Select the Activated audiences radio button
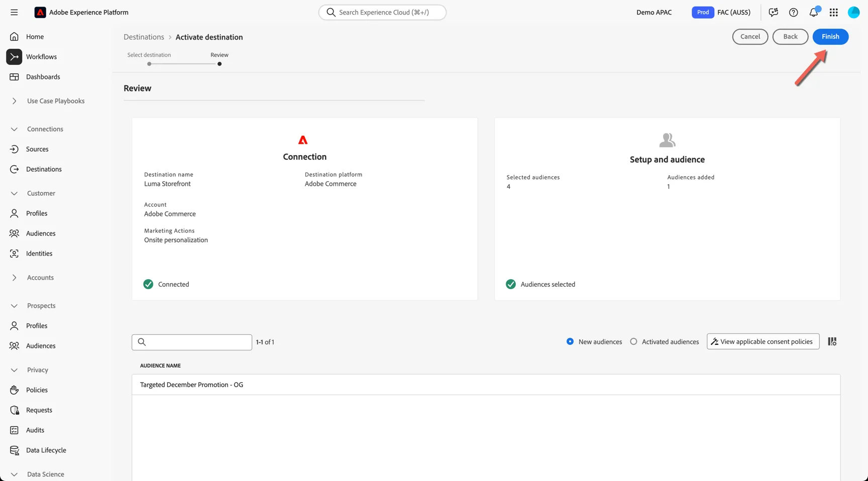The image size is (868, 481). (633, 341)
